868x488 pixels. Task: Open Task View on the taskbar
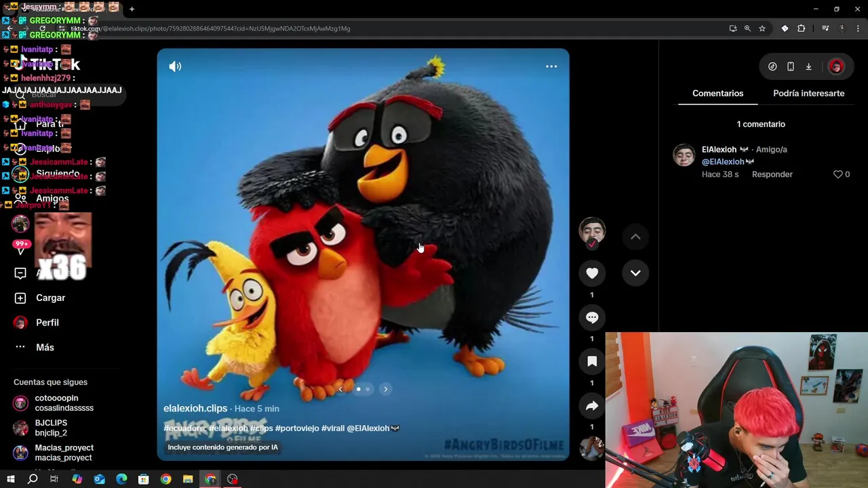54,479
